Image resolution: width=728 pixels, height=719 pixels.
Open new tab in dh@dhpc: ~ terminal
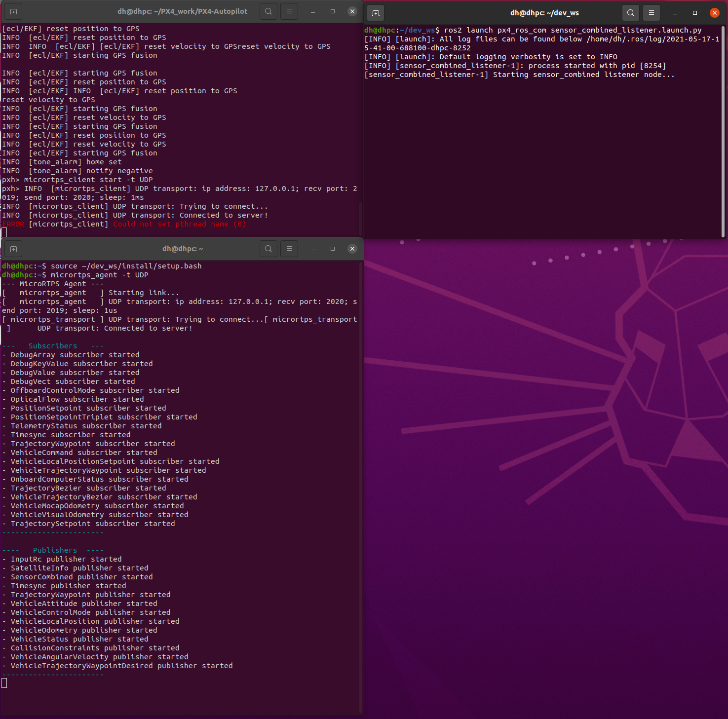(x=13, y=249)
